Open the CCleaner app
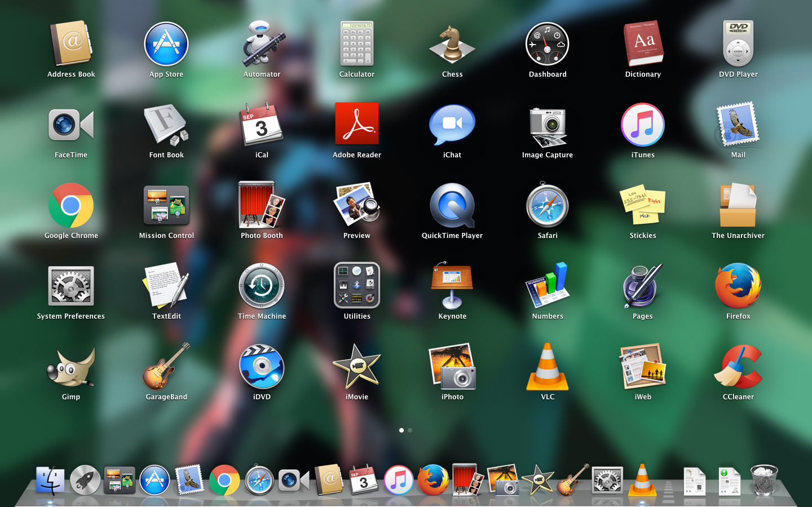This screenshot has height=507, width=812. 738,367
